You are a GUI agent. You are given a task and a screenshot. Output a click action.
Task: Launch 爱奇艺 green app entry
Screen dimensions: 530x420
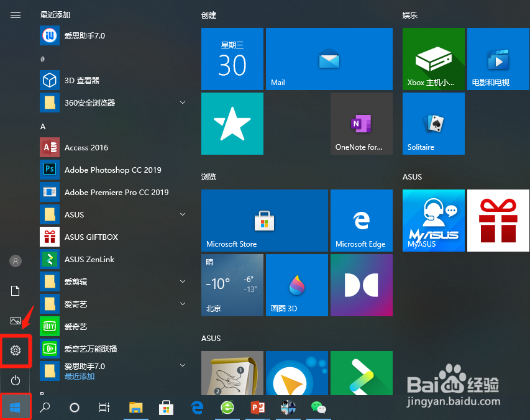pyautogui.click(x=113, y=326)
